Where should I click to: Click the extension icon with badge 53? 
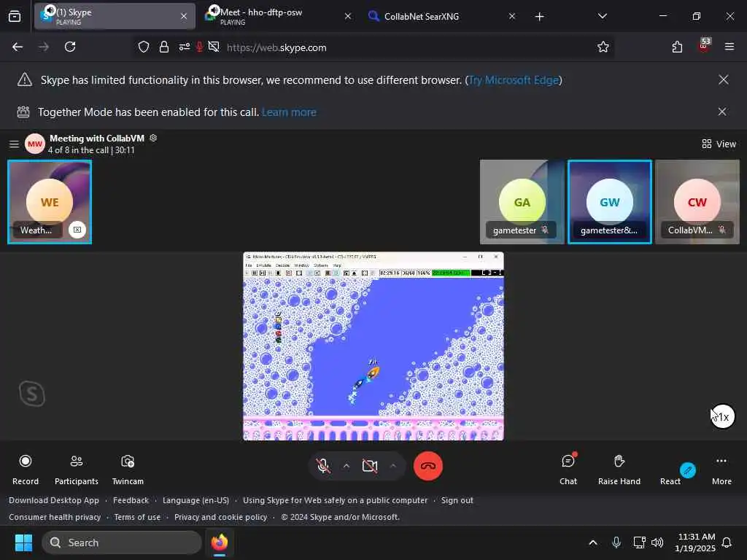coord(704,46)
